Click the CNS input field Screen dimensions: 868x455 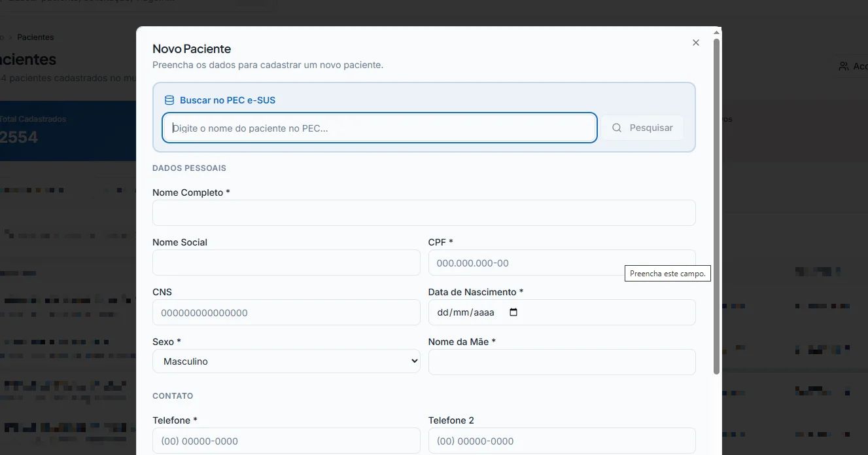286,312
